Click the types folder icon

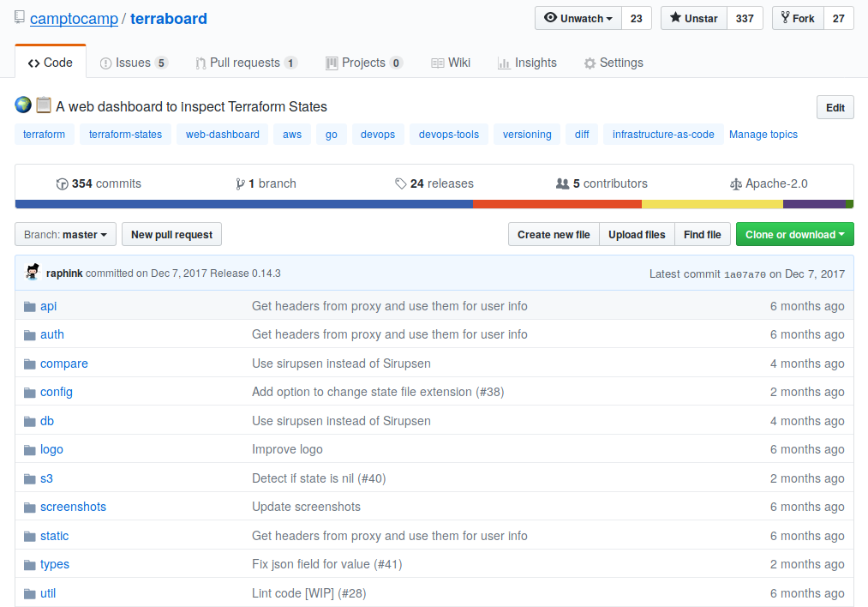[30, 565]
